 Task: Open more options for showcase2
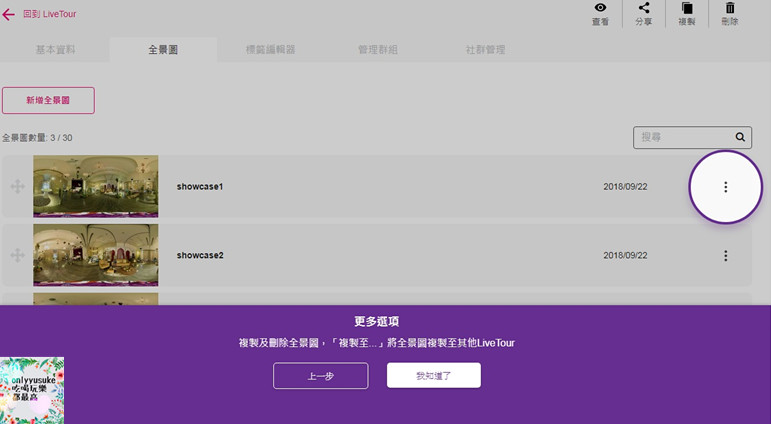pos(725,256)
